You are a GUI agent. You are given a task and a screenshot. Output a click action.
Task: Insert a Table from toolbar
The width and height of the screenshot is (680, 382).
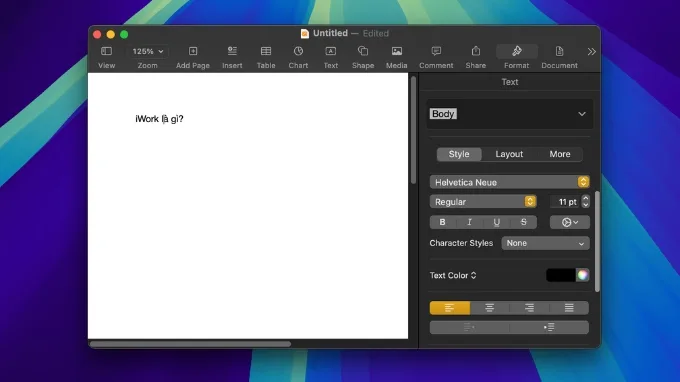pos(266,51)
